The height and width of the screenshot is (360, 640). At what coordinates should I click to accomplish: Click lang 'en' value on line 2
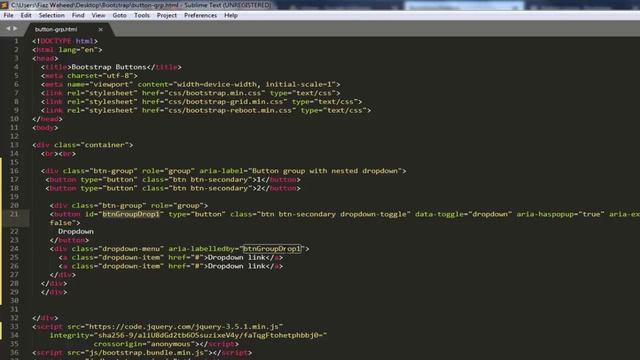(x=89, y=50)
